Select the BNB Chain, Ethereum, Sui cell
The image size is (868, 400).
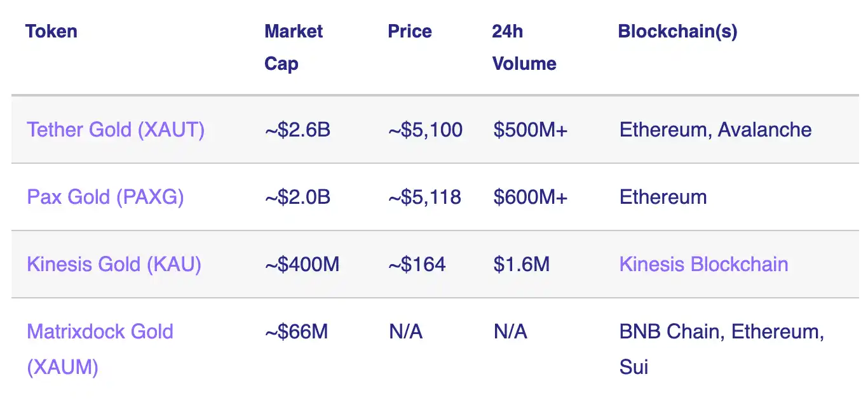[721, 349]
